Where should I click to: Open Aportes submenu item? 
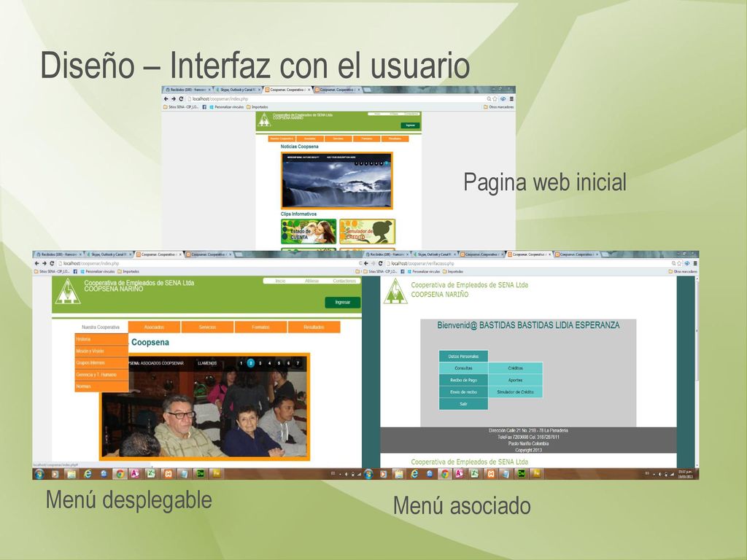pyautogui.click(x=516, y=380)
